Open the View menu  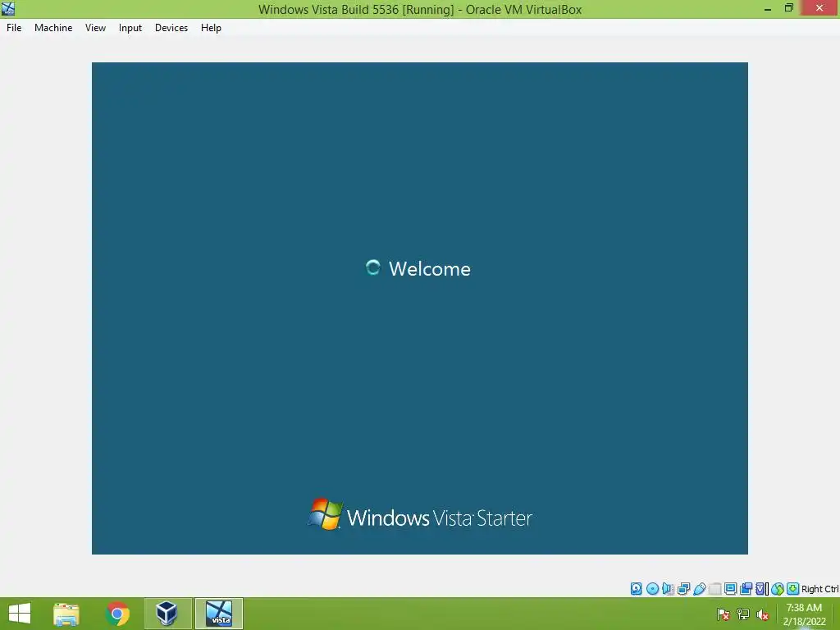point(95,28)
